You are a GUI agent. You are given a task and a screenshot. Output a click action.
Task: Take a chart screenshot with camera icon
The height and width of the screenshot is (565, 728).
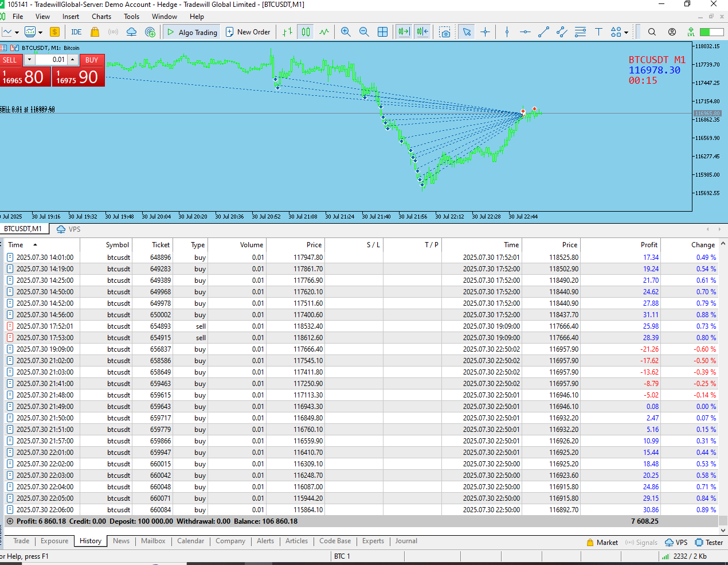coord(445,32)
